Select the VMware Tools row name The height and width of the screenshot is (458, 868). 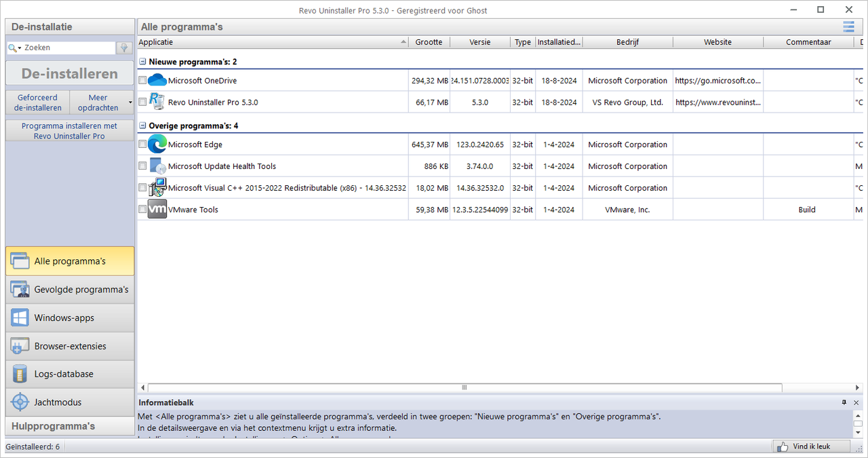tap(193, 210)
